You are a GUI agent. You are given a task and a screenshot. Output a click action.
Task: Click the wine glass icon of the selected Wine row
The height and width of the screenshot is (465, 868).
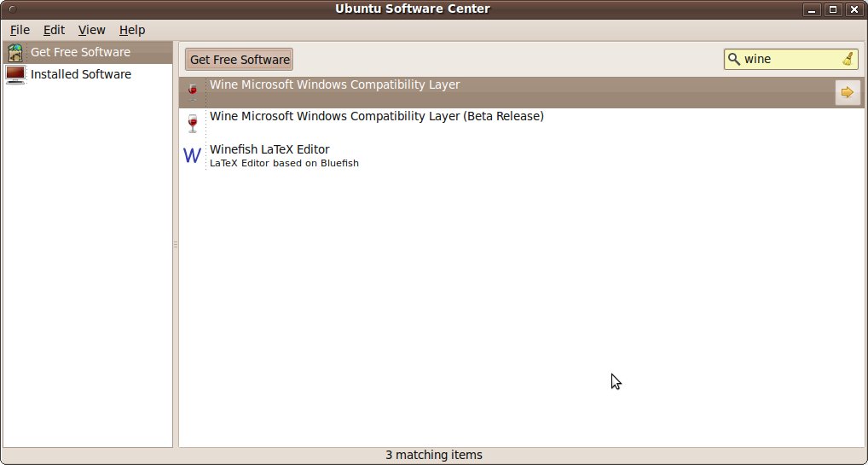tap(193, 92)
